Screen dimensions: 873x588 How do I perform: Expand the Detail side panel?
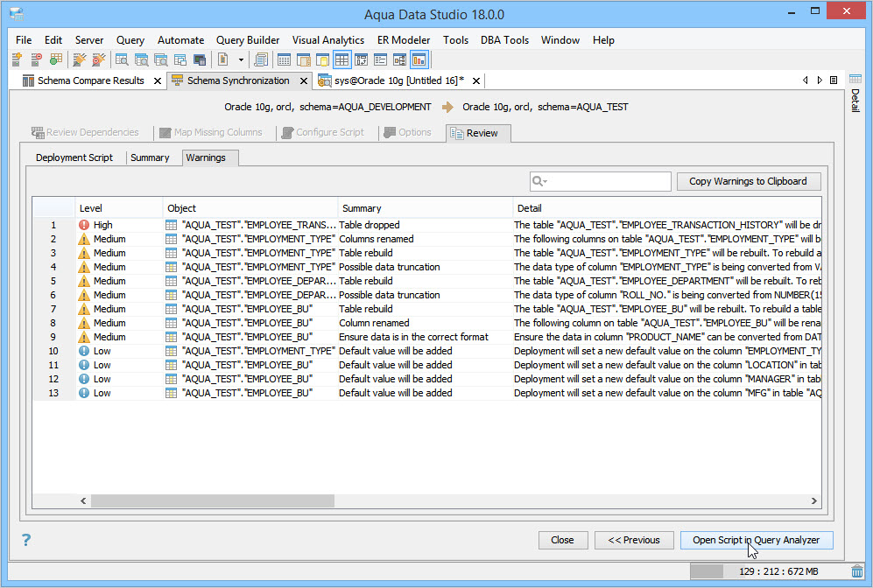tap(855, 93)
